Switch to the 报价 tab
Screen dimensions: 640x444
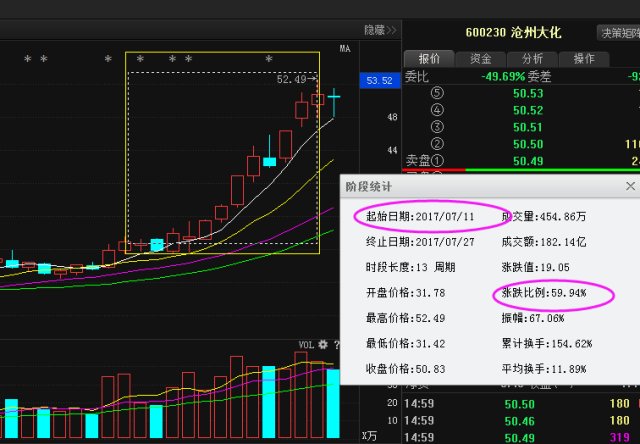point(429,59)
